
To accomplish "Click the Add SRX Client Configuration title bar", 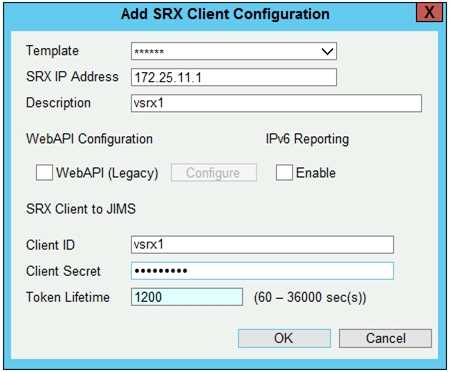I will [x=225, y=14].
